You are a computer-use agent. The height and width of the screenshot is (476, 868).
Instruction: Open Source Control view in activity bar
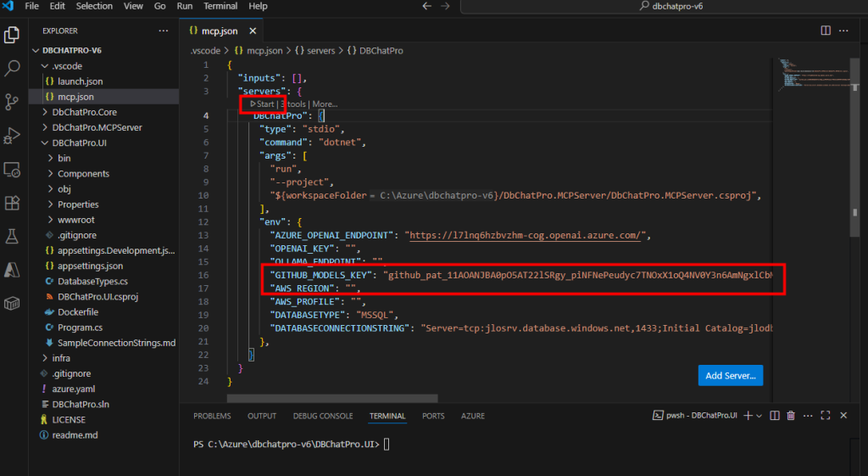[x=12, y=102]
